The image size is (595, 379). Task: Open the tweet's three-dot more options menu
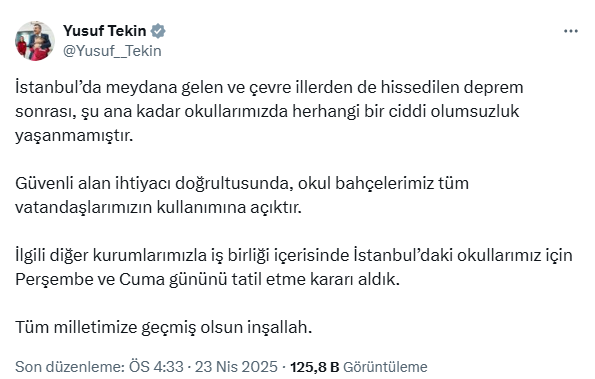point(570,31)
